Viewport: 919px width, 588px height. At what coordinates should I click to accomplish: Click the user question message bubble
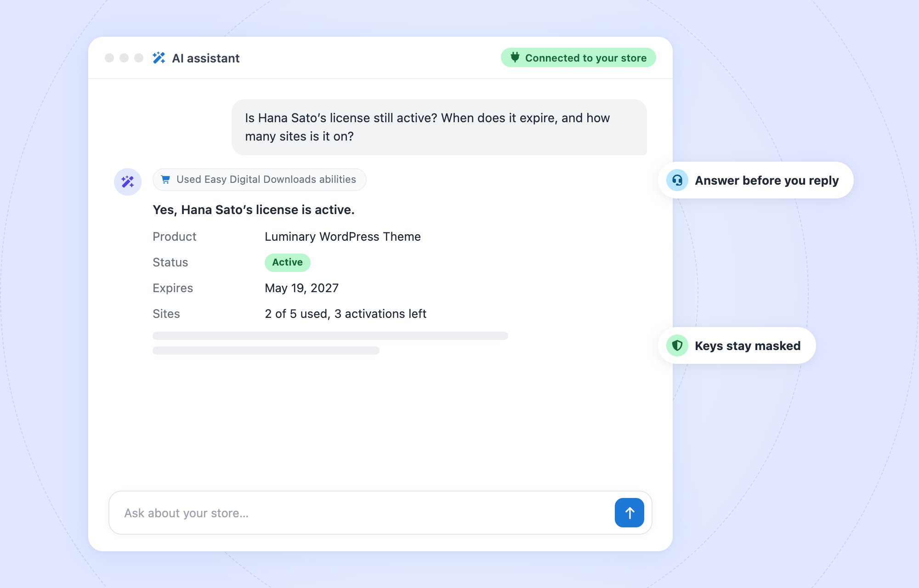tap(439, 127)
